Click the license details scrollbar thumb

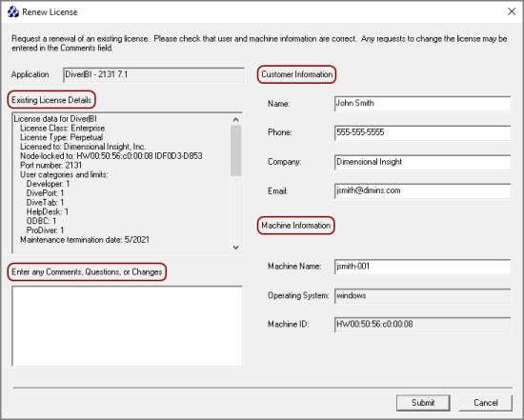tap(236, 150)
